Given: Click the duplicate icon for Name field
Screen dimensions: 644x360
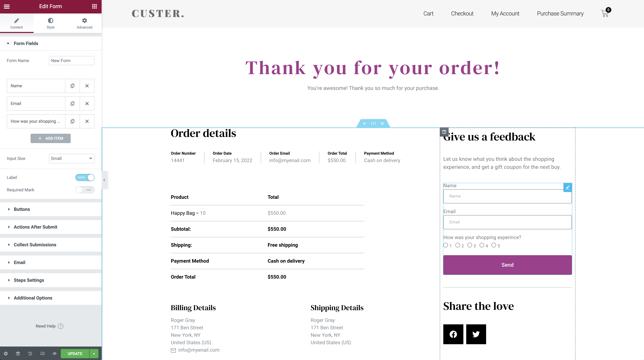Looking at the screenshot, I should click(72, 86).
